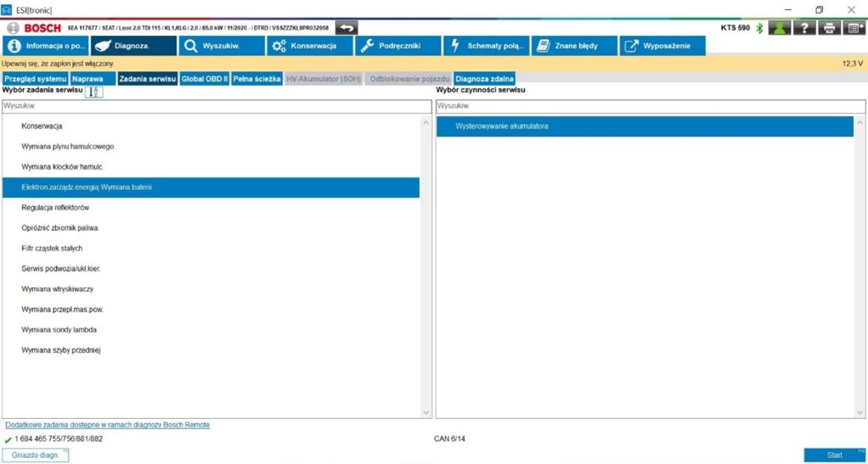The image size is (868, 464).
Task: Open Schematy połą. wiring diagrams tab
Action: [486, 46]
